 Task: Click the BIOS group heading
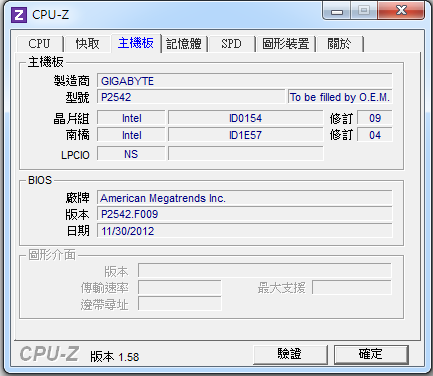pos(40,180)
